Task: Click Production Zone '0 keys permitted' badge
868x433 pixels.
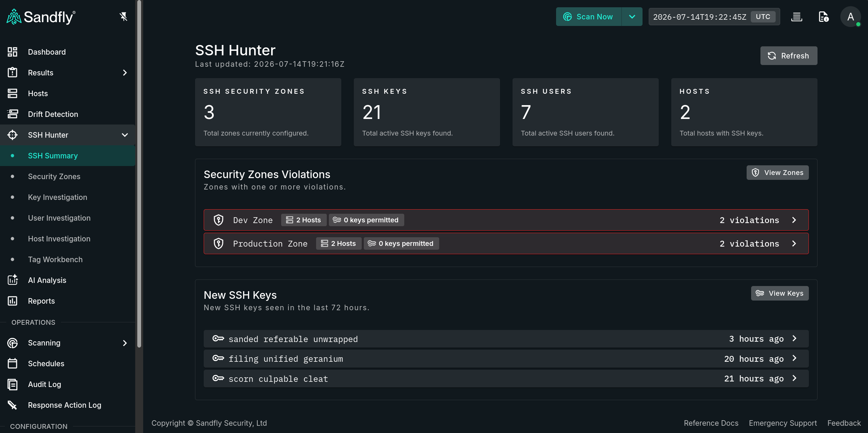Action: click(x=401, y=243)
